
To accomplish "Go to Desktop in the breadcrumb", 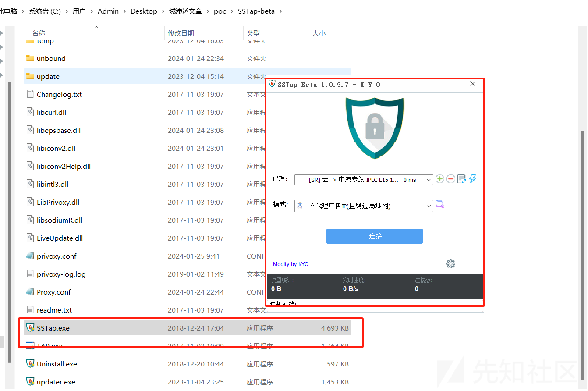I will coord(144,11).
